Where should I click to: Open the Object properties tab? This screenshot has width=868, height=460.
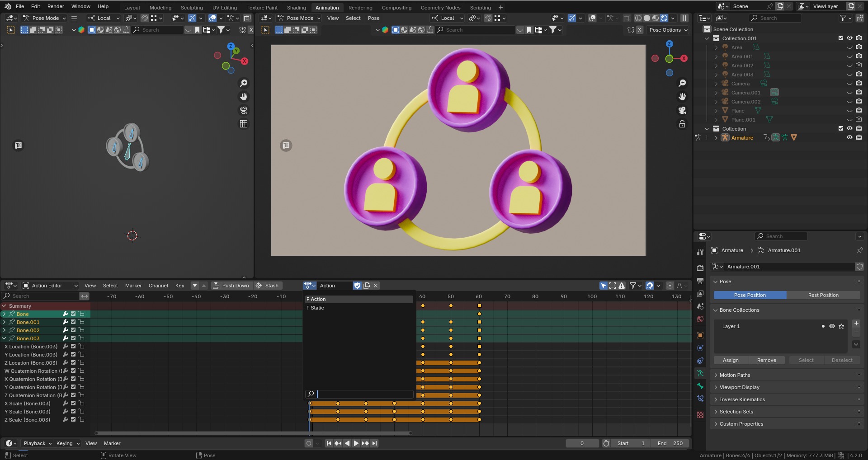pyautogui.click(x=700, y=335)
